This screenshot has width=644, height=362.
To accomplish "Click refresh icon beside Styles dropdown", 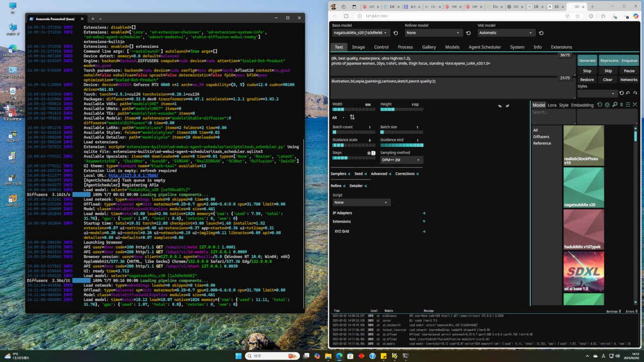I will pyautogui.click(x=621, y=94).
